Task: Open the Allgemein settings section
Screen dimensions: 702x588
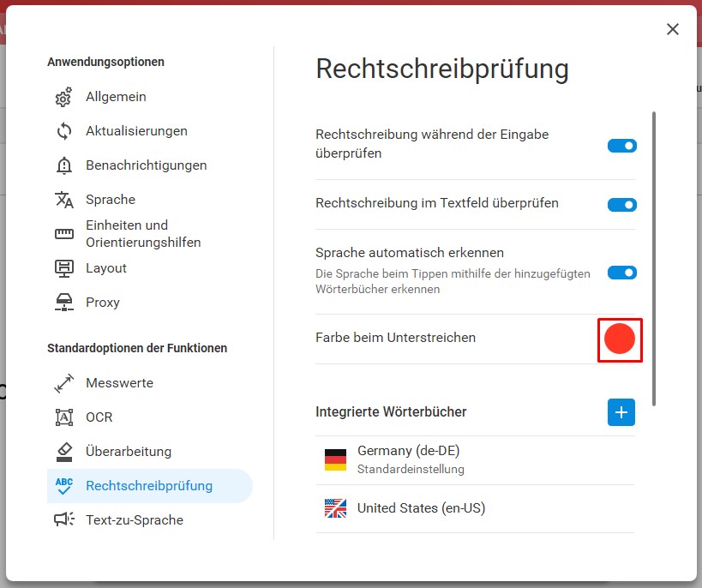Action: 149,97
